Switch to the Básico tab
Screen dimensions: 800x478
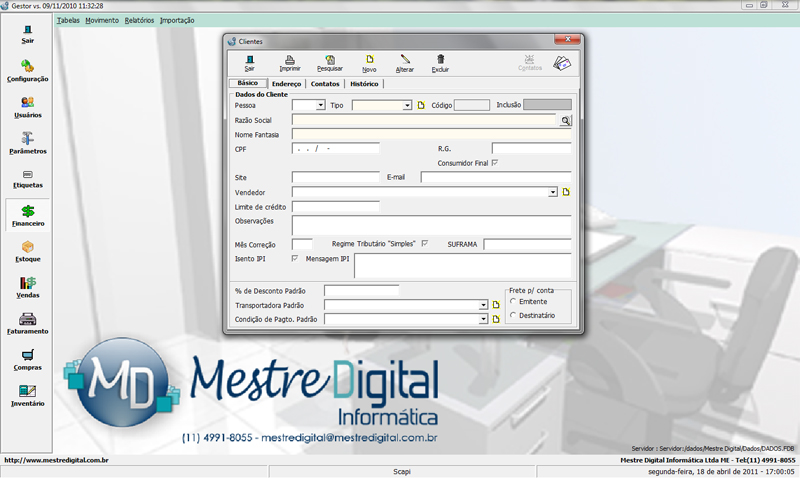(x=247, y=83)
